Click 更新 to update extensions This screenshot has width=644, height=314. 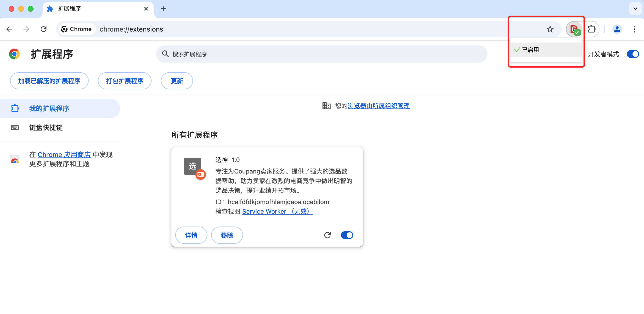pos(176,81)
